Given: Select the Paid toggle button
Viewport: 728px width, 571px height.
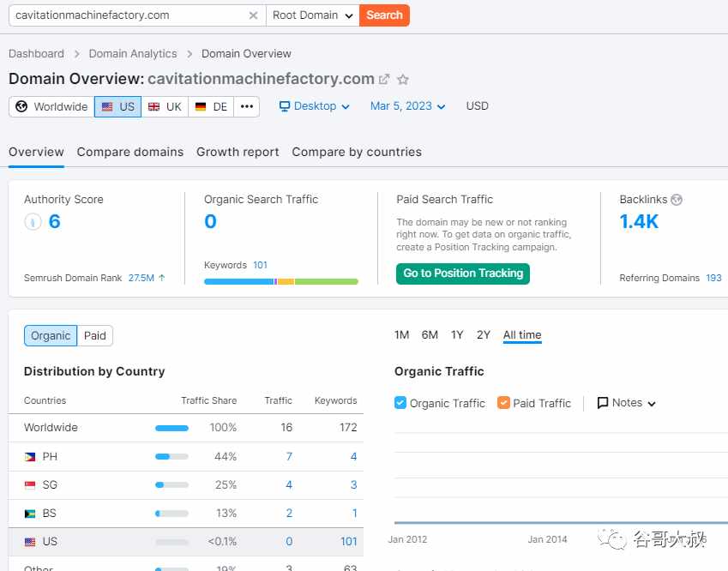Looking at the screenshot, I should tap(94, 335).
